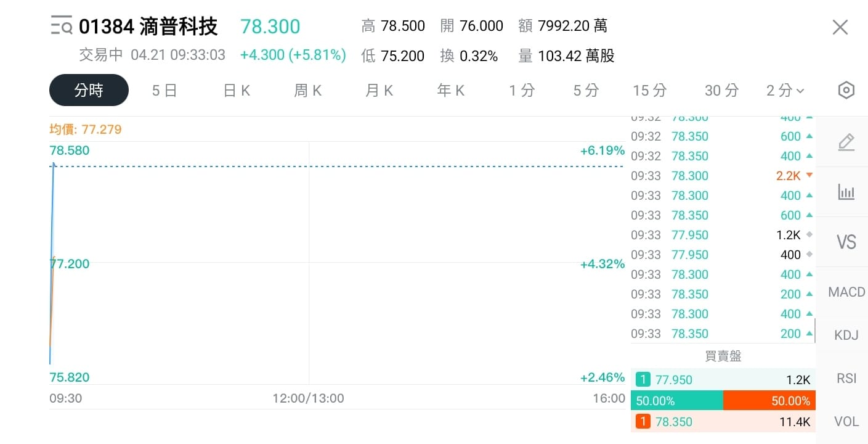Open the hexagon chart settings icon
The image size is (868, 444).
pyautogui.click(x=846, y=91)
